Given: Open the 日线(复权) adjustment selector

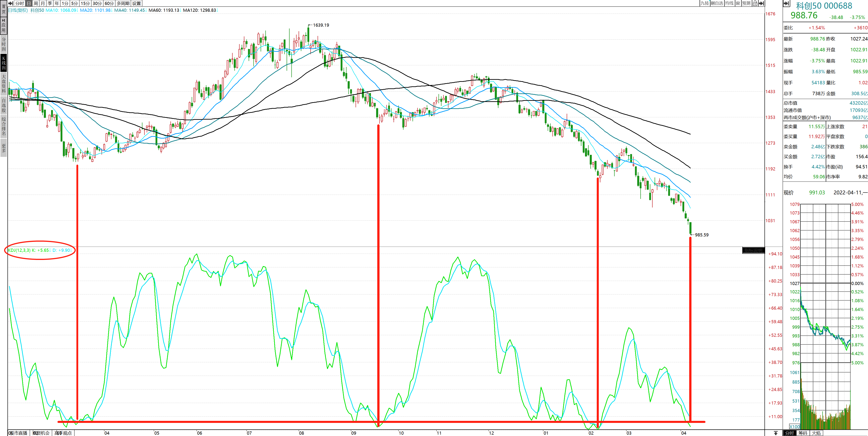Looking at the screenshot, I should (18, 10).
